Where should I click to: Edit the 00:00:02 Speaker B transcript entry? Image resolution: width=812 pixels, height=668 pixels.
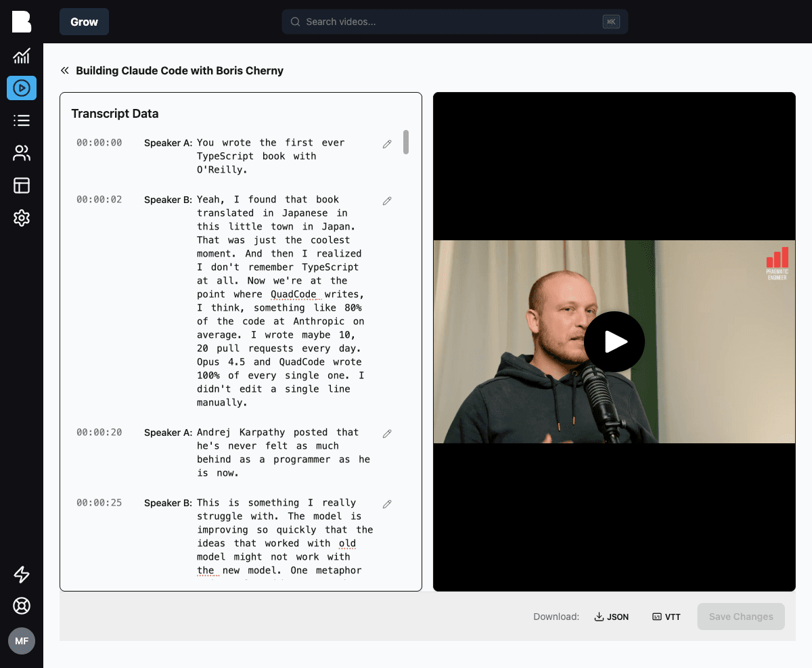[387, 201]
